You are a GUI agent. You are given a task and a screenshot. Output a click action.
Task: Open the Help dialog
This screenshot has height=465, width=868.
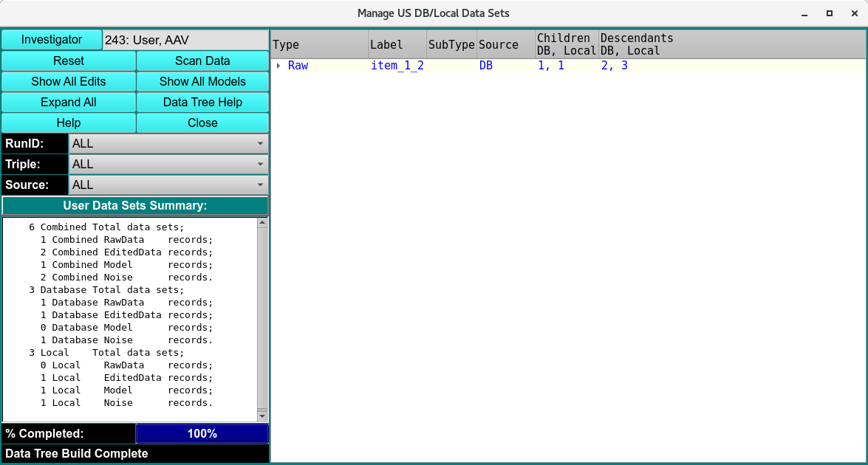69,123
